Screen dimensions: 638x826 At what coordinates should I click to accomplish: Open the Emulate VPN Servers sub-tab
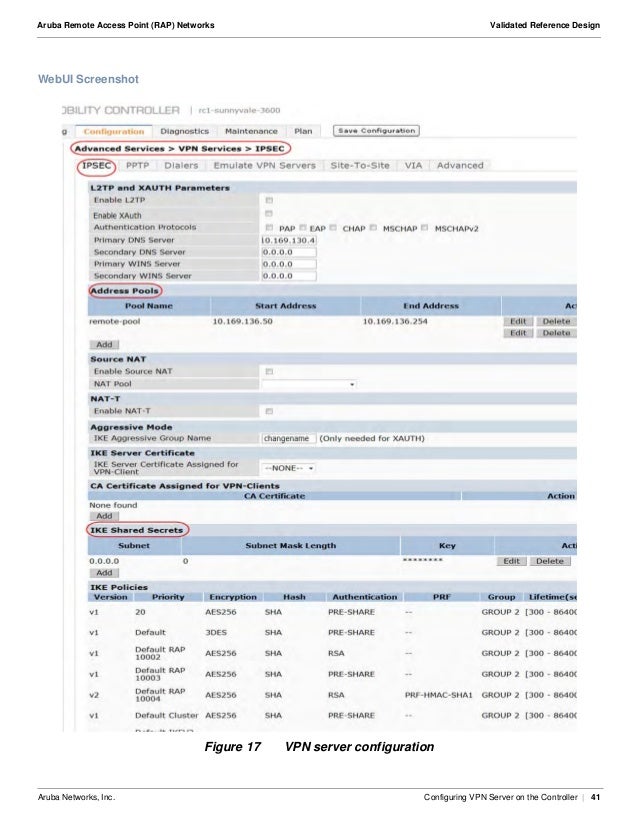[264, 165]
